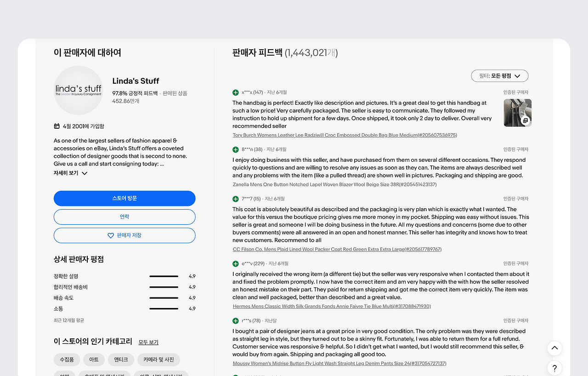
Task: Open the CC Filson Wool Packer Coat link
Action: [x=337, y=249]
